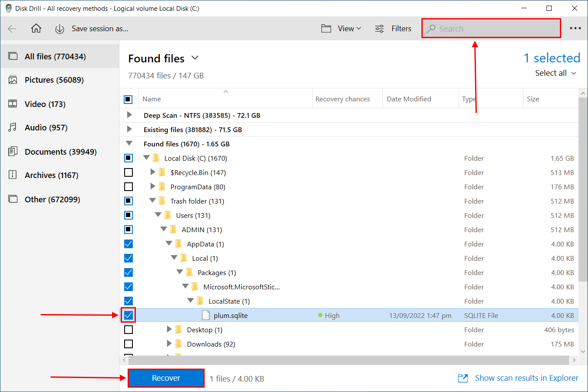Click the Archives zip icon
The width and height of the screenshot is (588, 392).
[x=13, y=175]
